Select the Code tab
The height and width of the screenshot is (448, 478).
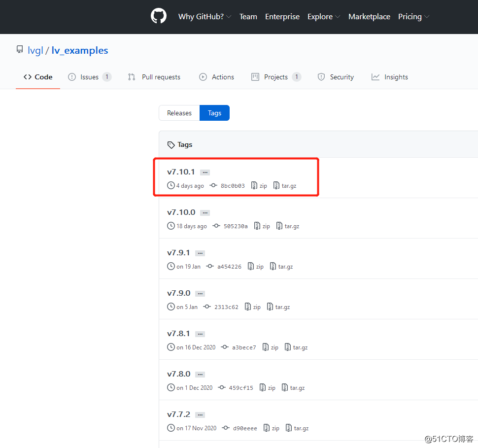pos(38,77)
